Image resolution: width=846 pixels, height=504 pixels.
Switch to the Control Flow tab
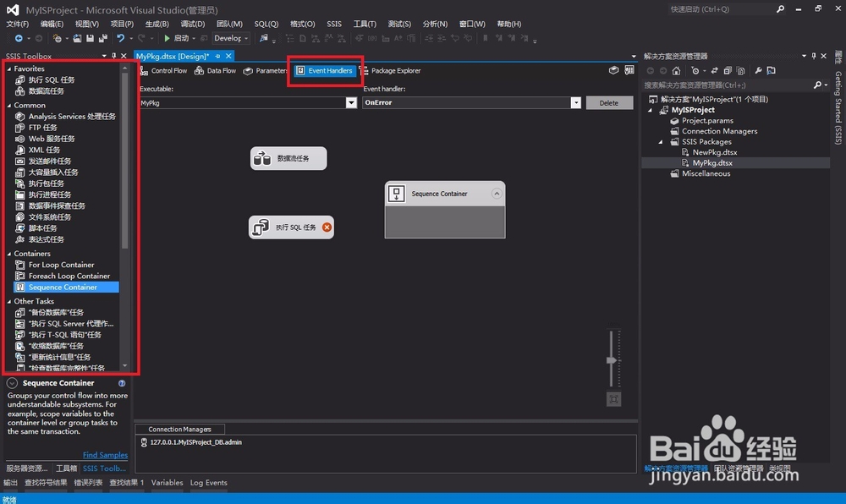pos(163,71)
